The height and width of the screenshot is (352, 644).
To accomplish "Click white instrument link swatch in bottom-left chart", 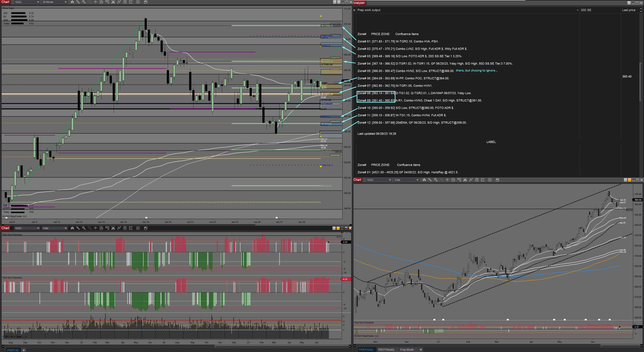I will [334, 228].
